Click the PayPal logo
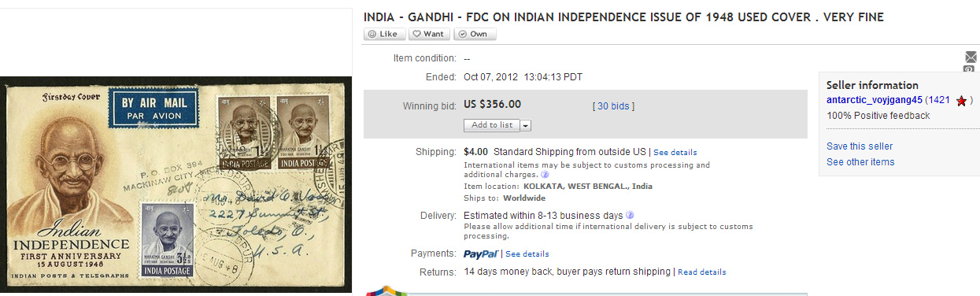The width and height of the screenshot is (980, 296). (x=480, y=253)
